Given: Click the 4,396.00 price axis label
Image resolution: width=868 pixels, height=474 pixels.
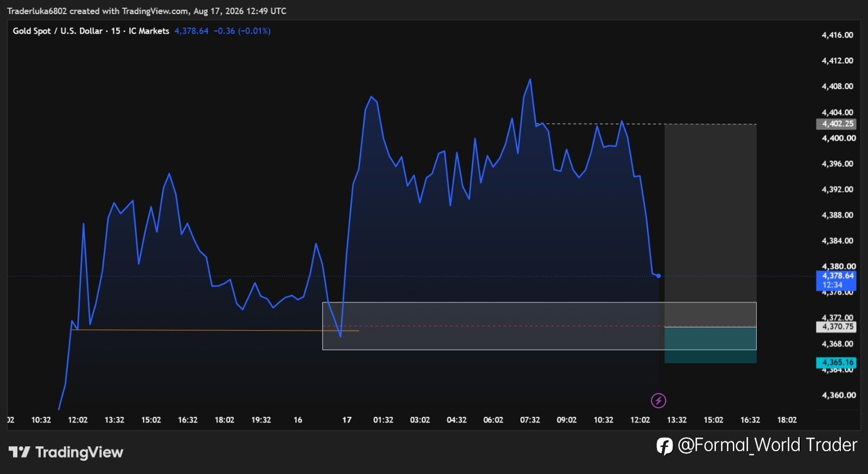Looking at the screenshot, I should pos(838,164).
